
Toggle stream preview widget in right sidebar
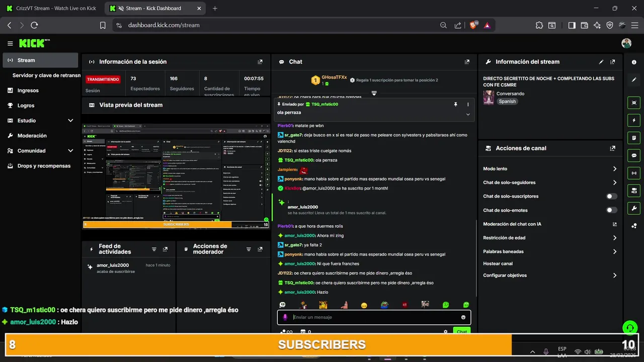(634, 103)
